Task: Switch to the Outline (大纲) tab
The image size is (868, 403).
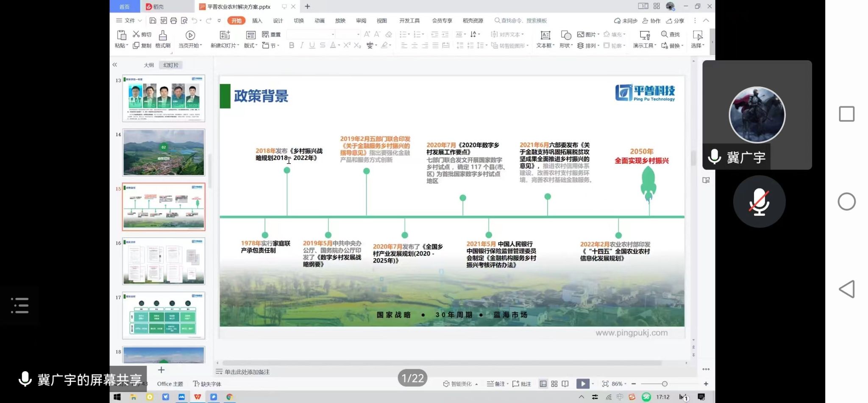Action: pyautogui.click(x=149, y=65)
